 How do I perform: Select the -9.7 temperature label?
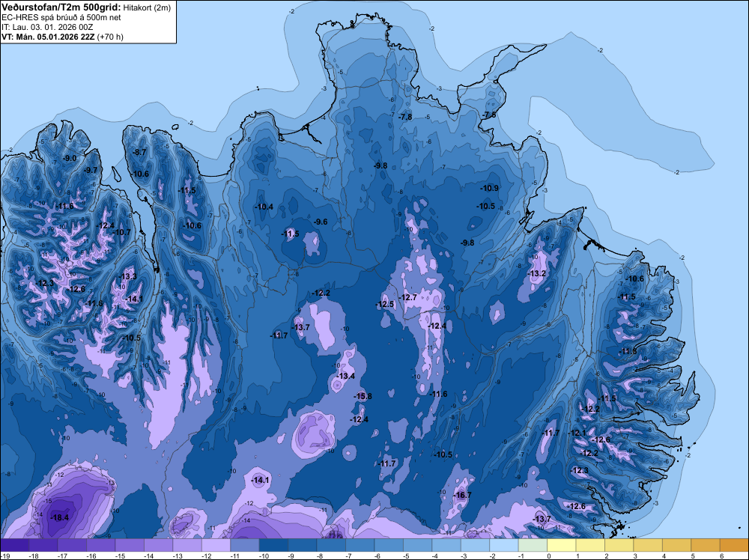pos(91,170)
